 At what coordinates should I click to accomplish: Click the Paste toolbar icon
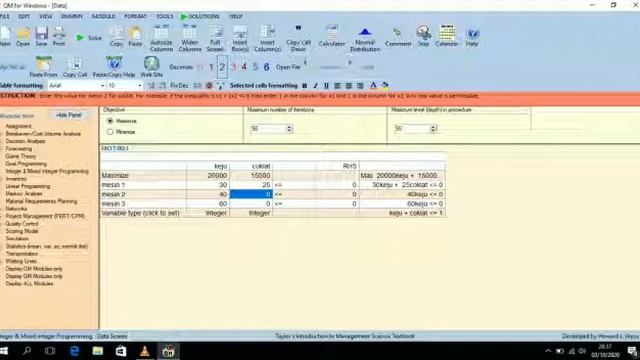[135, 36]
